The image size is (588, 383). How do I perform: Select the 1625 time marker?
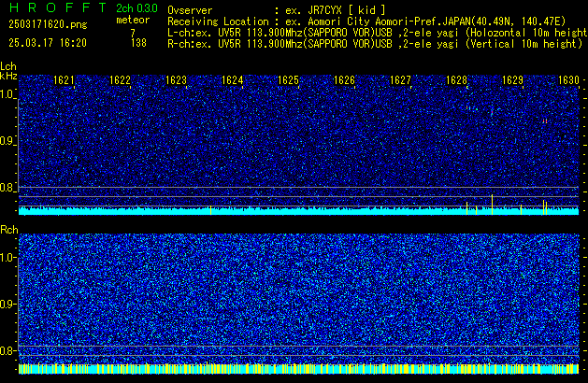288,80
